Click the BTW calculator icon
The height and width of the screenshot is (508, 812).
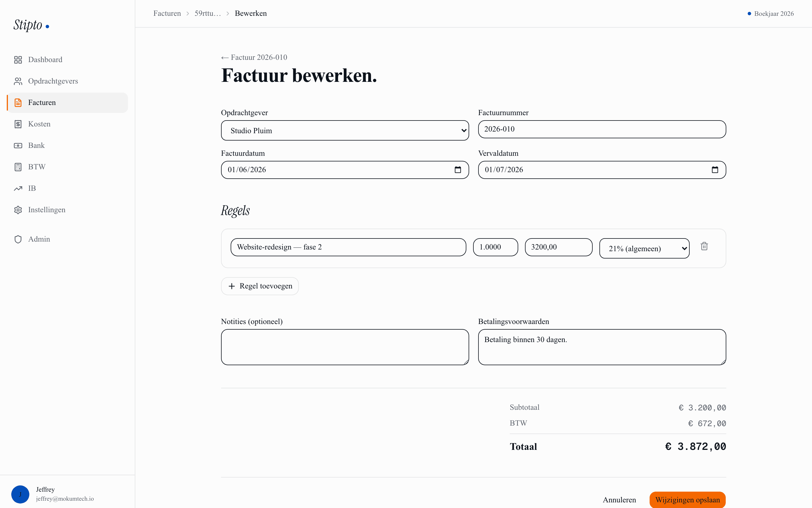[18, 167]
